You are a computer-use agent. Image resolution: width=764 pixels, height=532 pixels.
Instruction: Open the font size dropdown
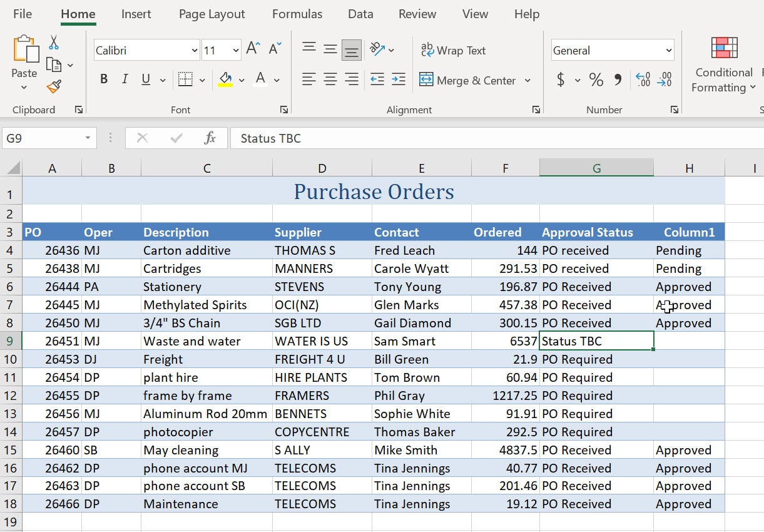click(236, 50)
